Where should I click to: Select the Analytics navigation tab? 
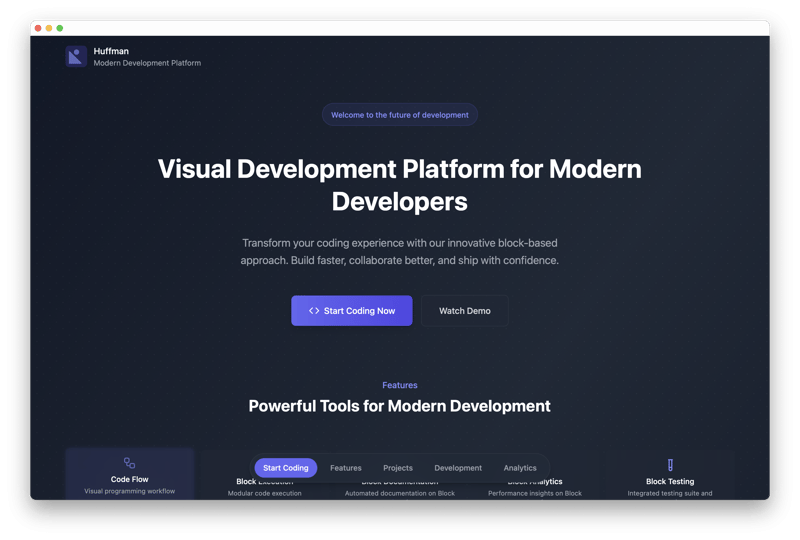pos(520,468)
